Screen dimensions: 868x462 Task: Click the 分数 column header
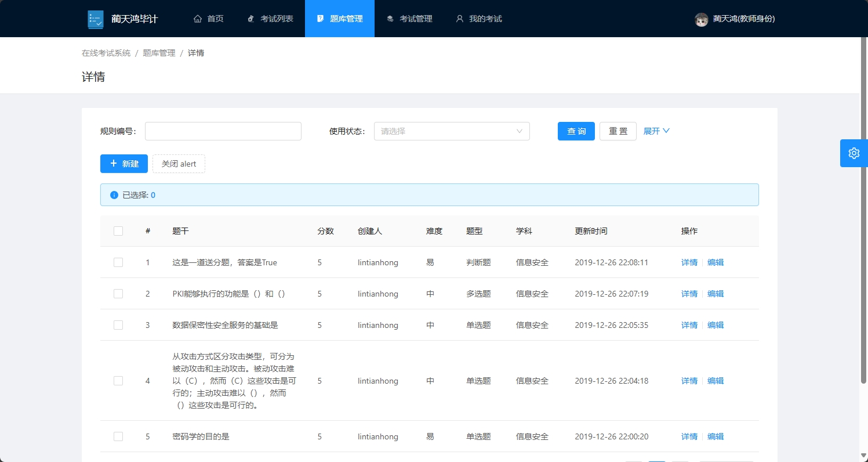point(325,231)
